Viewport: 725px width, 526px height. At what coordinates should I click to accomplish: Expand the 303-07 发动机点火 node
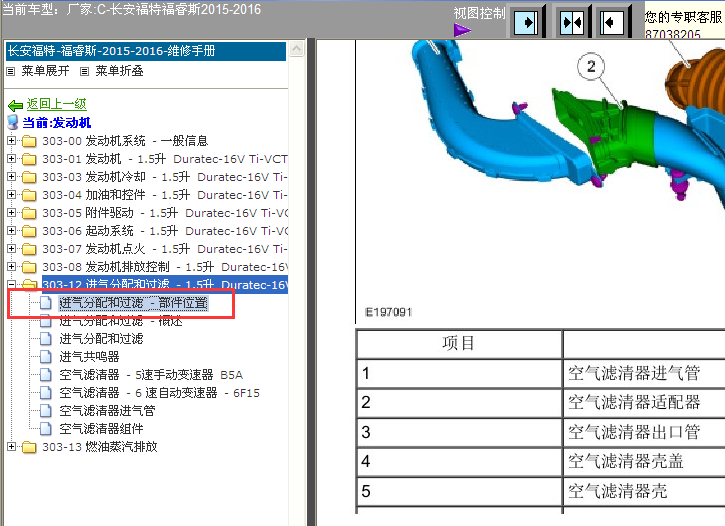12,248
